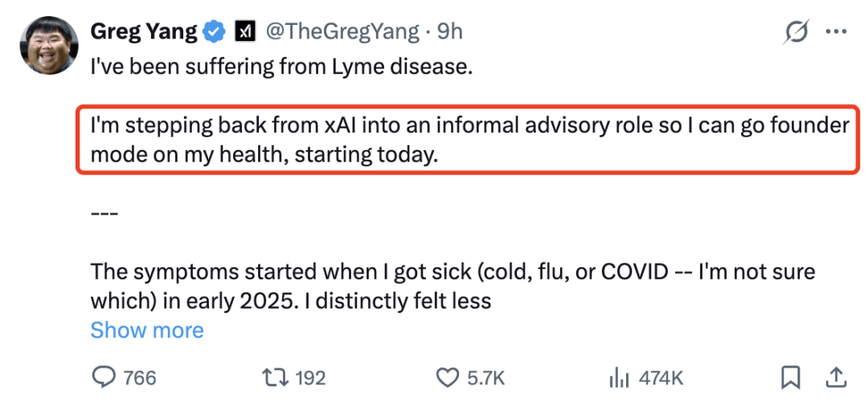The width and height of the screenshot is (868, 403).
Task: Click the 766 reply count
Action: click(140, 377)
